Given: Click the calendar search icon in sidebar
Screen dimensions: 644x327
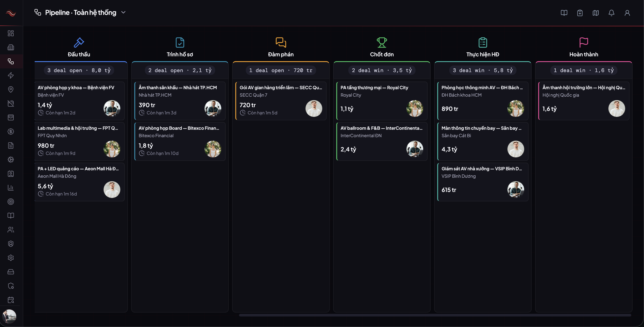Looking at the screenshot, I should tap(11, 300).
